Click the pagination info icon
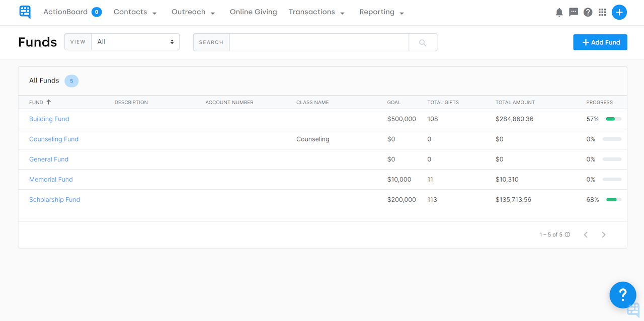 pos(568,235)
